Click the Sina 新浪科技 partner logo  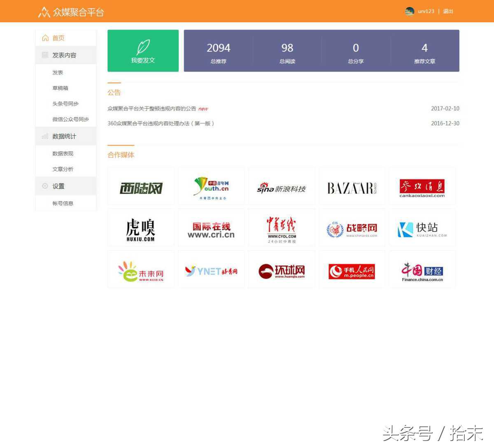[x=282, y=186]
